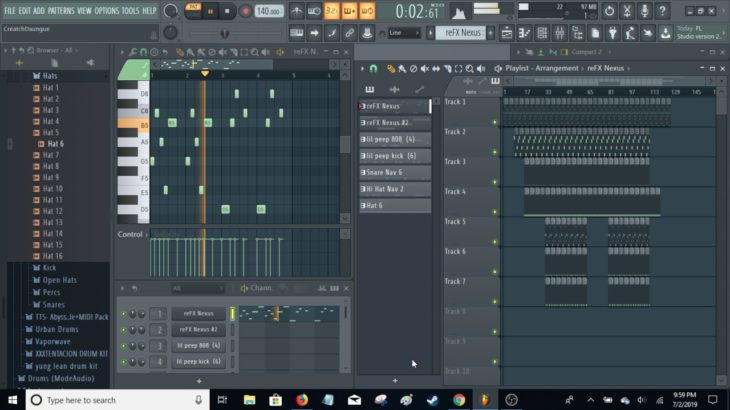730x410 pixels.
Task: Open the ADD menu
Action: pos(39,10)
